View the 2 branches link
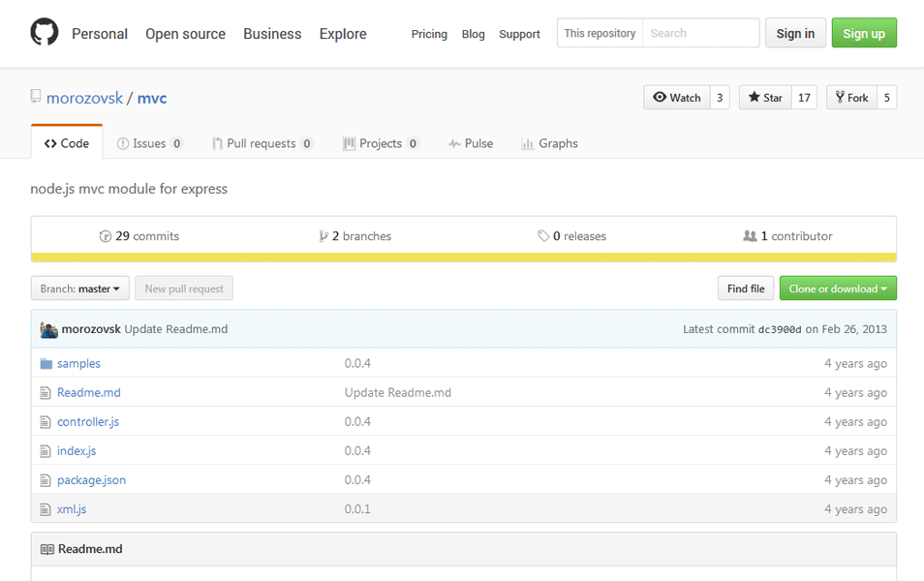This screenshot has height=581, width=924. [354, 235]
